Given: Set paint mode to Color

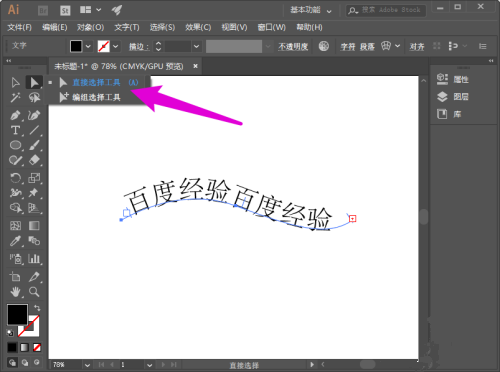Looking at the screenshot, I should point(12,347).
